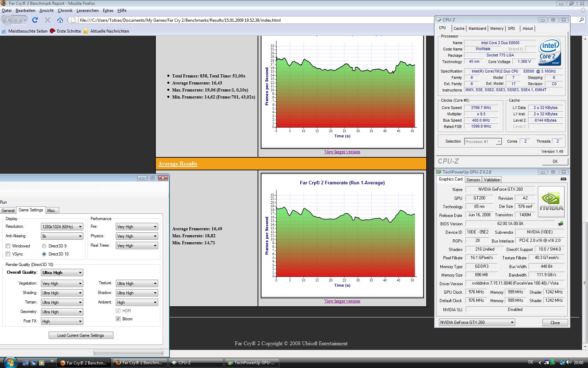Click the benchmark tool progress bar
The image size is (588, 368).
tap(128, 353)
